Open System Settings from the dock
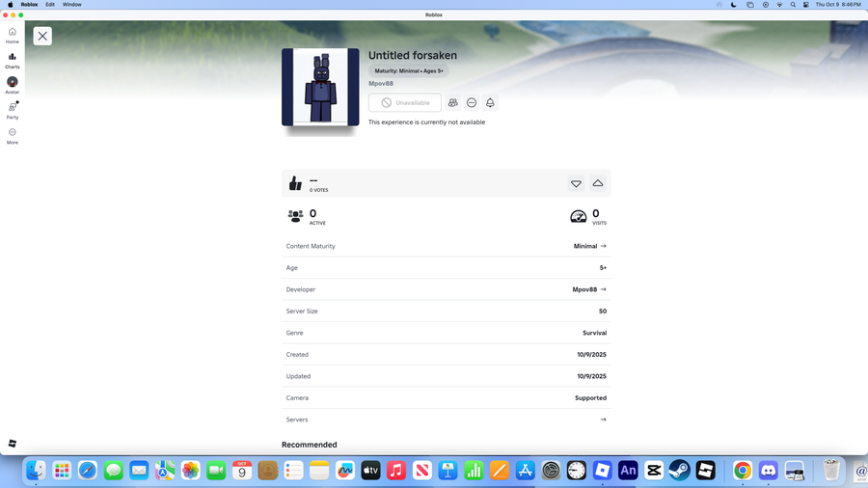 click(551, 471)
